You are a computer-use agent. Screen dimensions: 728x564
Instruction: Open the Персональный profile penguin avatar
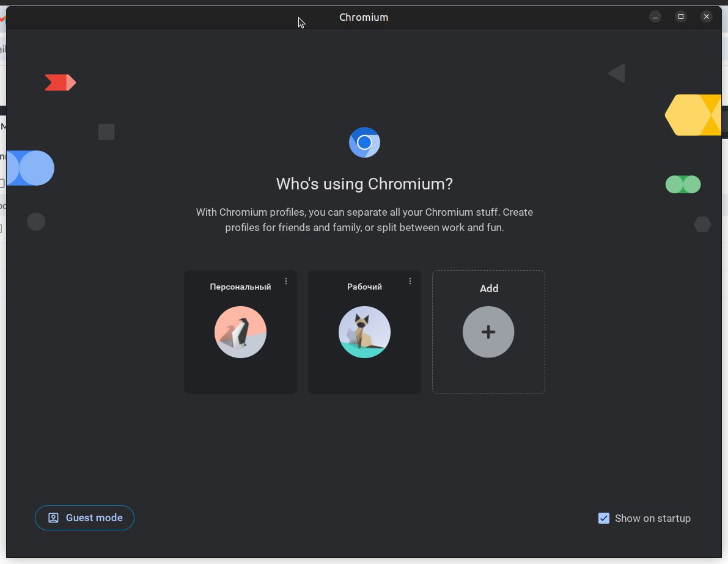click(x=240, y=332)
